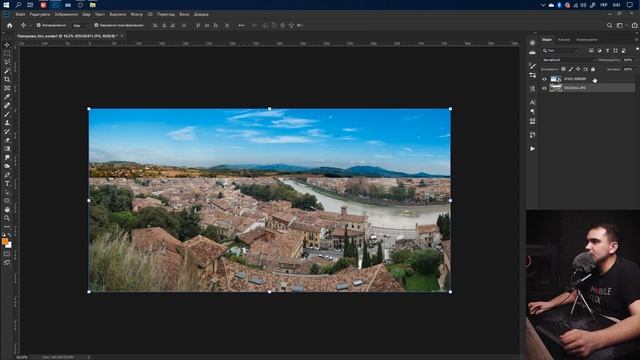Open the layer Fill dropdown arrow
This screenshot has width=640, height=360.
[x=636, y=69]
